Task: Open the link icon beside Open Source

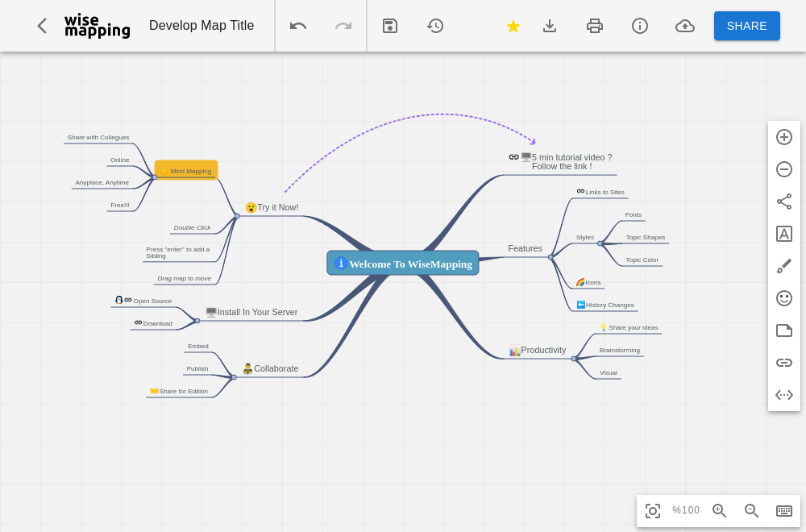Action: 128,300
